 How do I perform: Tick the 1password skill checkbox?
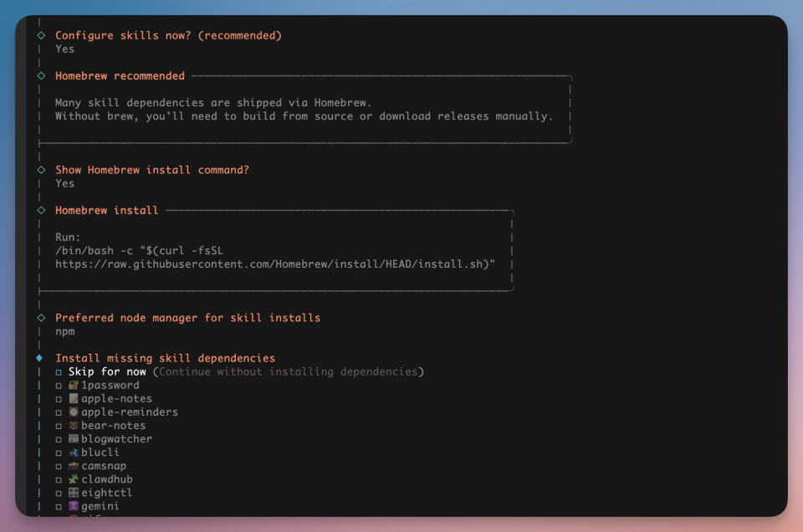point(59,386)
